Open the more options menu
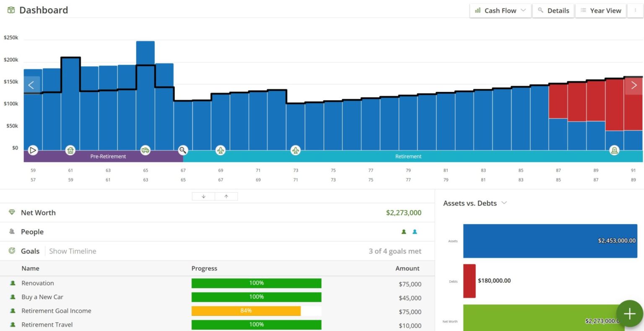 click(x=635, y=10)
